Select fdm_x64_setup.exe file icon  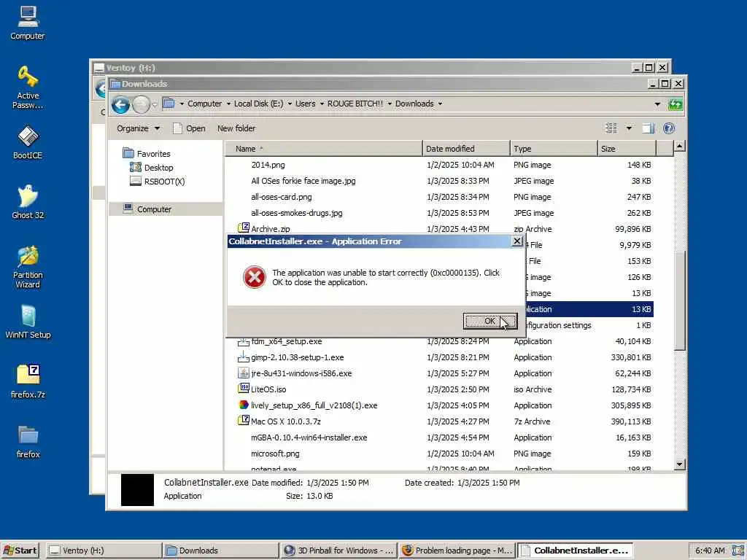[x=244, y=341]
